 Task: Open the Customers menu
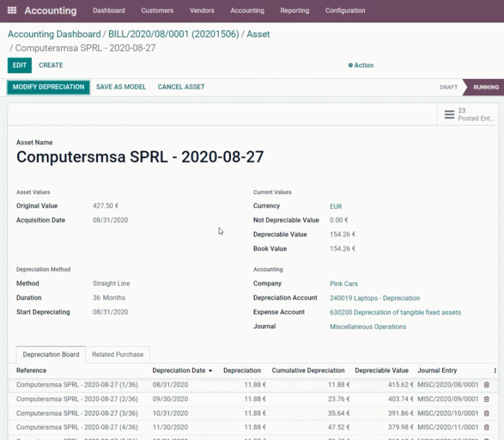click(157, 11)
